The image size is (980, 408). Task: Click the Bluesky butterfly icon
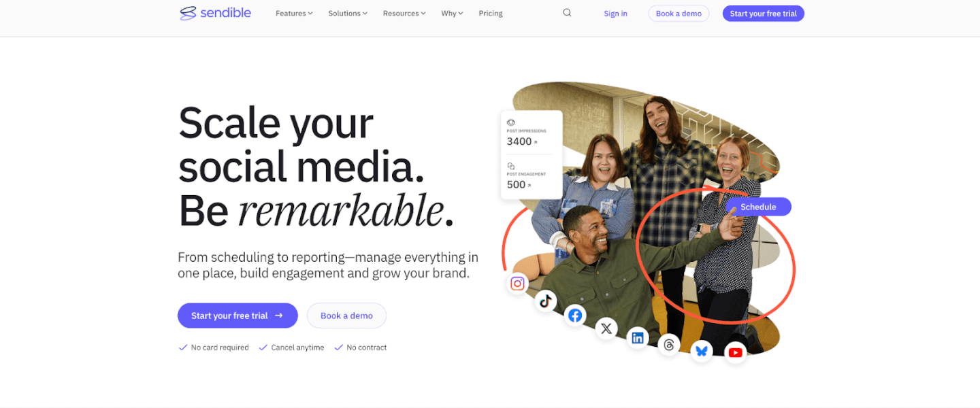[702, 351]
